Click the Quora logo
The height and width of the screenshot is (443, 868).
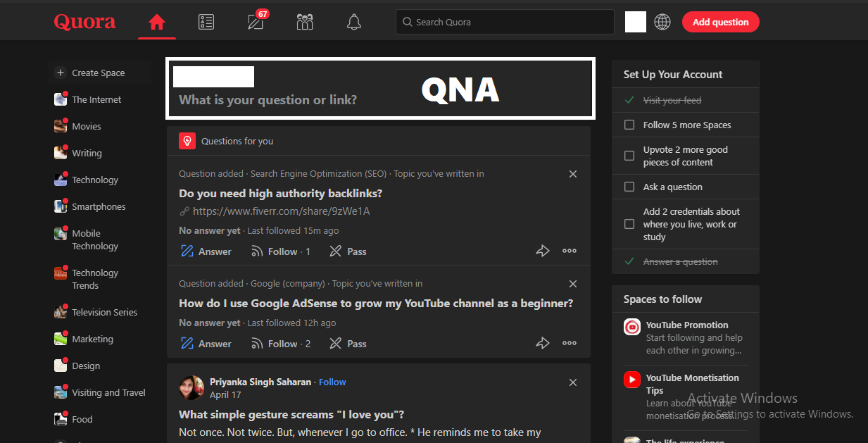pos(84,22)
